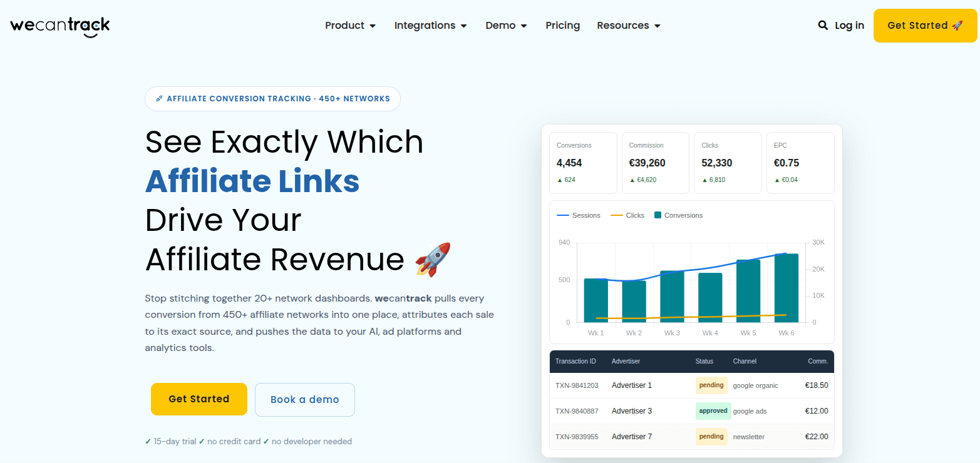Image resolution: width=980 pixels, height=463 pixels.
Task: Click the google organic channel cell
Action: click(x=756, y=385)
